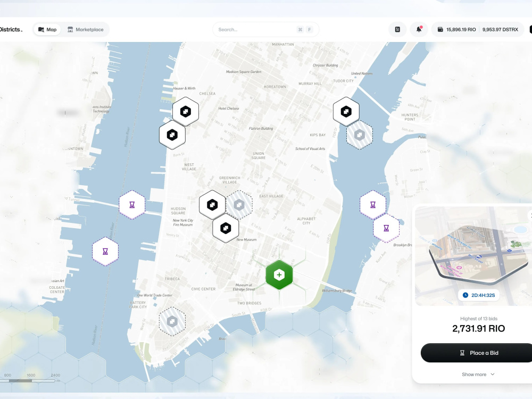Click the 2,731.91 RIO highest bid value
The image size is (532, 399).
tap(478, 328)
